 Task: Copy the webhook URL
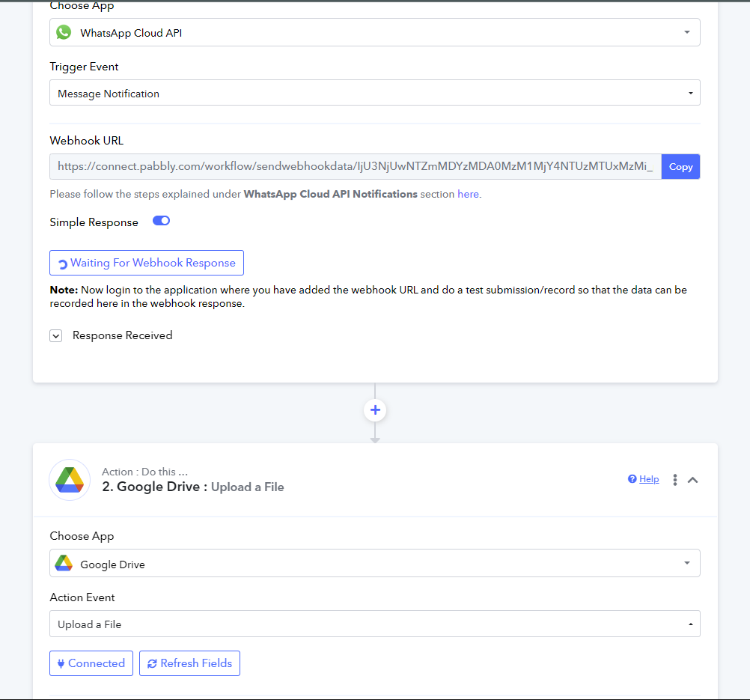[x=680, y=166]
